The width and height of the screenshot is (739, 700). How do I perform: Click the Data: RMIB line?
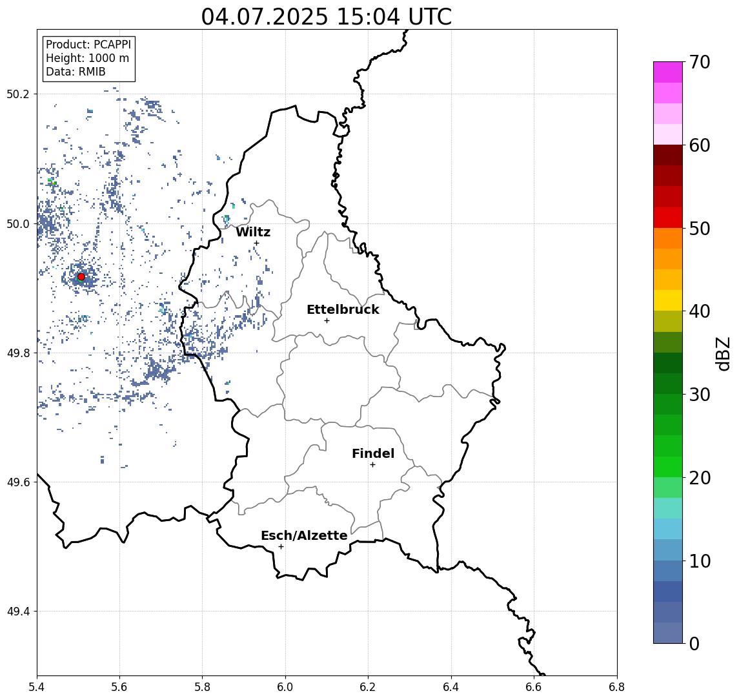pos(76,72)
